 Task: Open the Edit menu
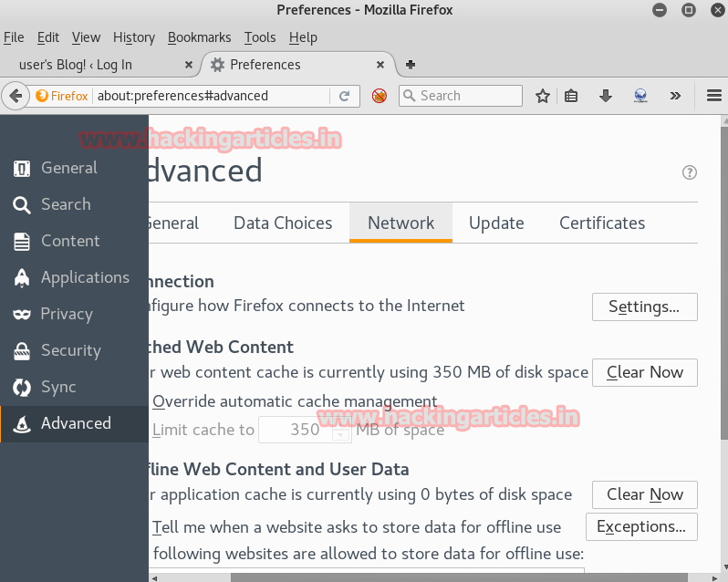coord(48,37)
